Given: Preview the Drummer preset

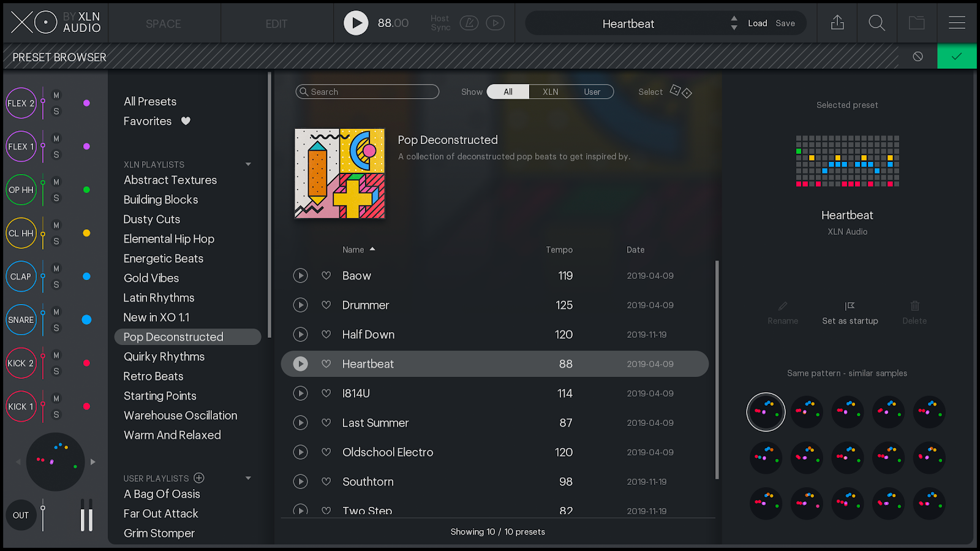Looking at the screenshot, I should point(300,305).
